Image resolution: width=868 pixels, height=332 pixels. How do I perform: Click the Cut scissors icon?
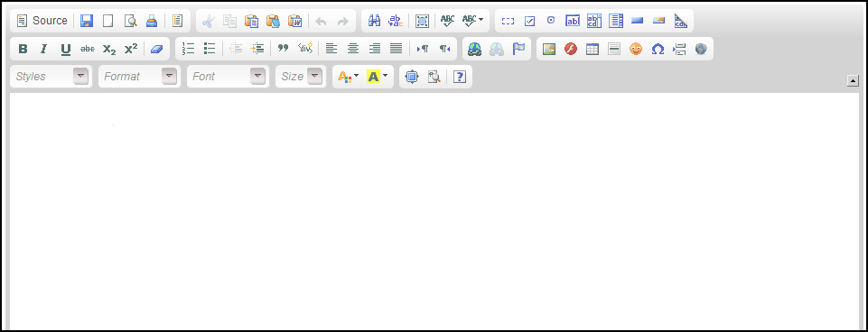(208, 21)
